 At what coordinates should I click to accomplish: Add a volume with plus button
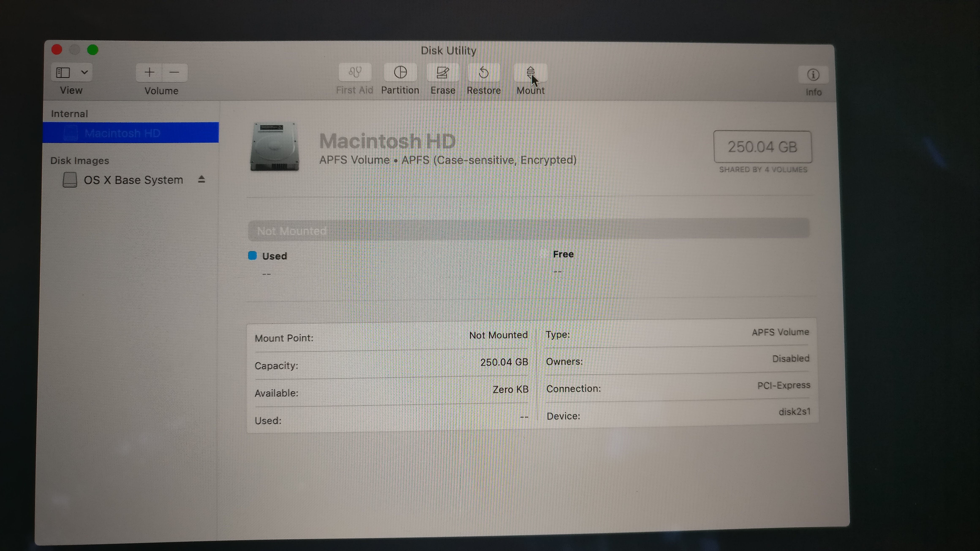pyautogui.click(x=149, y=72)
